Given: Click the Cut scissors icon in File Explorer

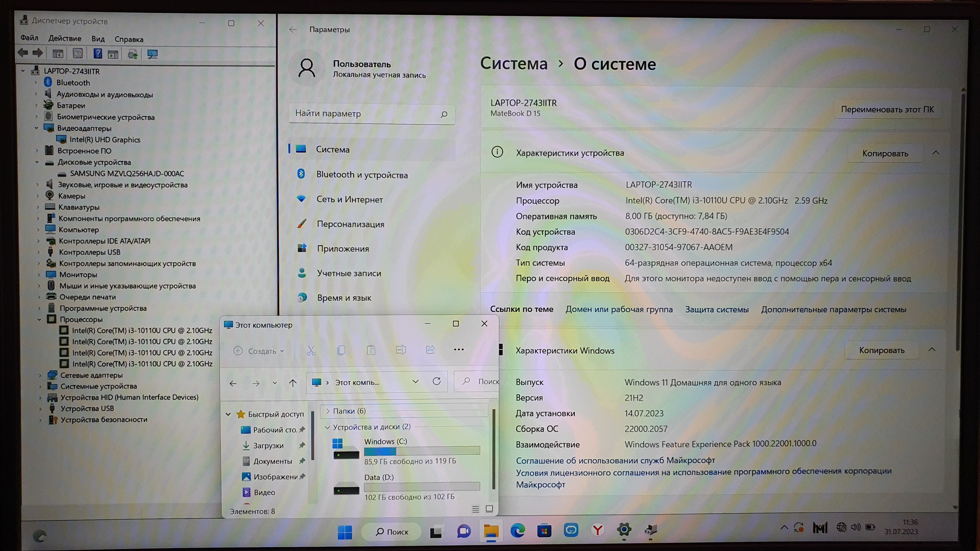Looking at the screenshot, I should click(x=311, y=351).
